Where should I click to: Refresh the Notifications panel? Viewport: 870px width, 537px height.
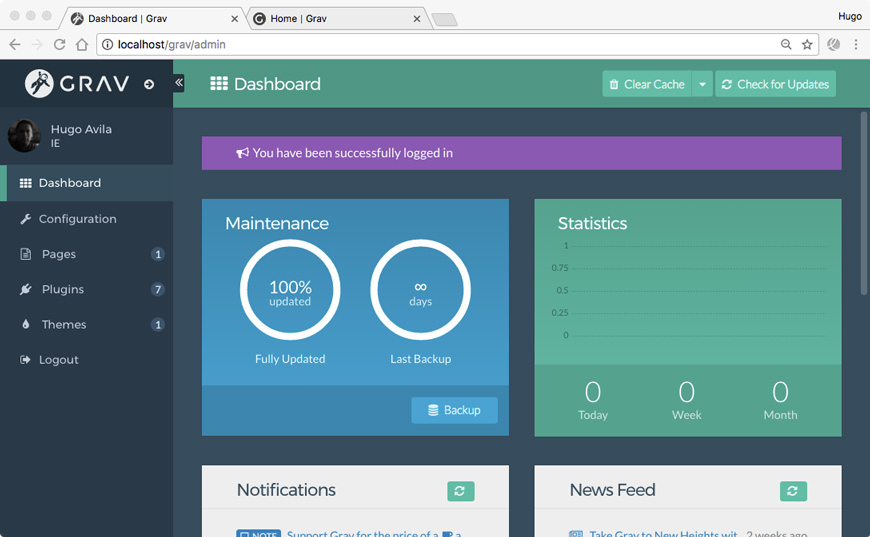[x=460, y=491]
